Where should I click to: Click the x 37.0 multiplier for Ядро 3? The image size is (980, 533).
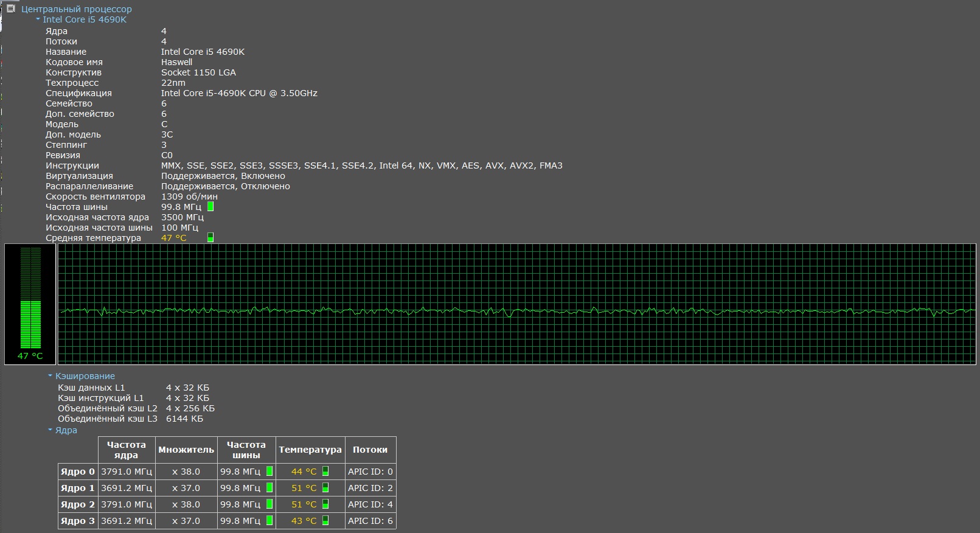186,521
